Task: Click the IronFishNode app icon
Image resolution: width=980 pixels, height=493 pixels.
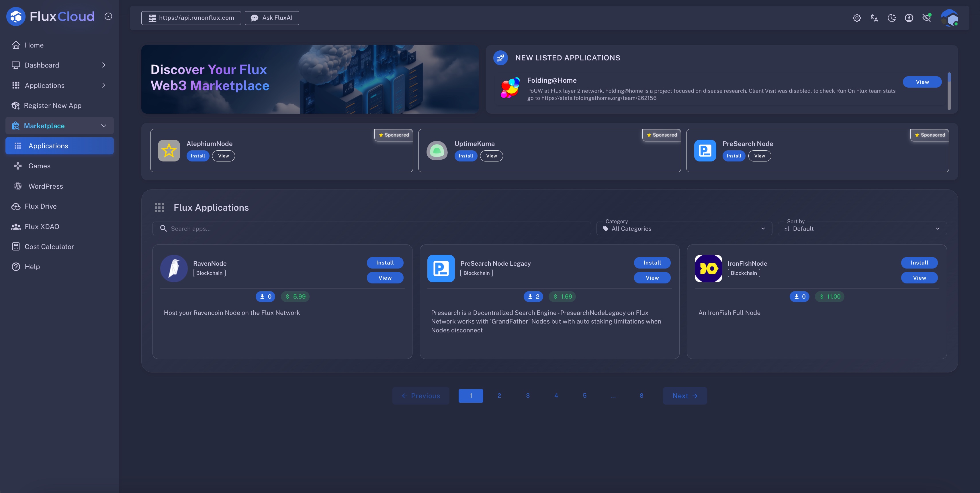Action: 708,268
